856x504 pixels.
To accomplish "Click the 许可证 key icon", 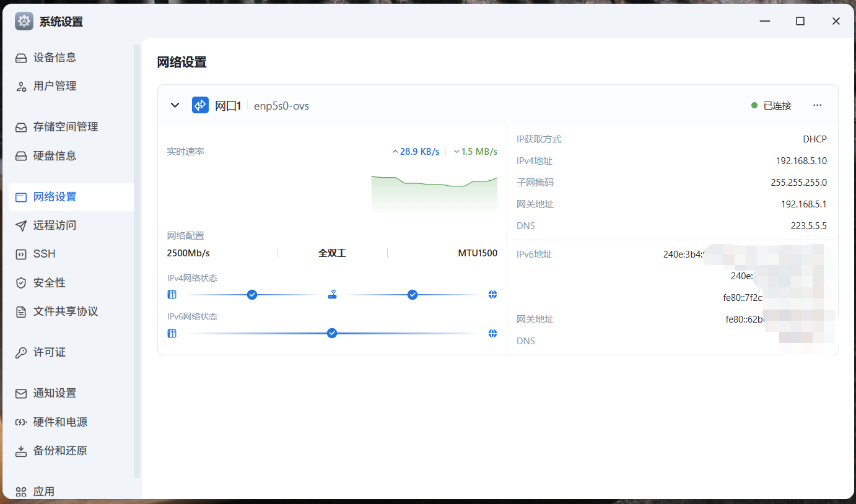I will (22, 352).
